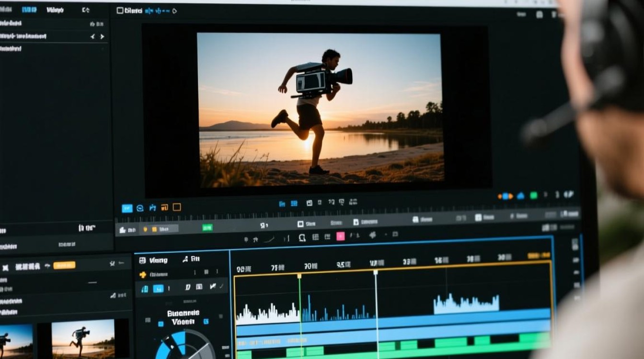Click the orange plus icon in the track panel
Viewport: 644px width, 359px height.
click(142, 275)
